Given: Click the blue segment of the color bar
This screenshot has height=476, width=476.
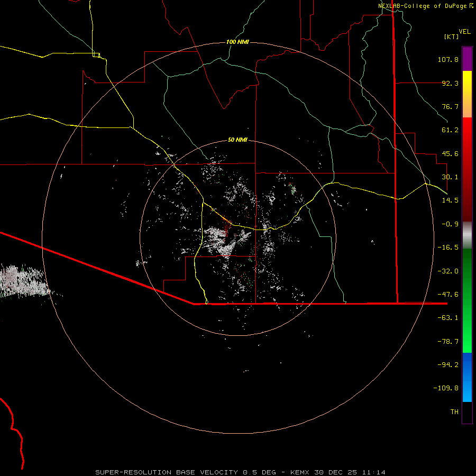Looking at the screenshot, I should pos(467,377).
